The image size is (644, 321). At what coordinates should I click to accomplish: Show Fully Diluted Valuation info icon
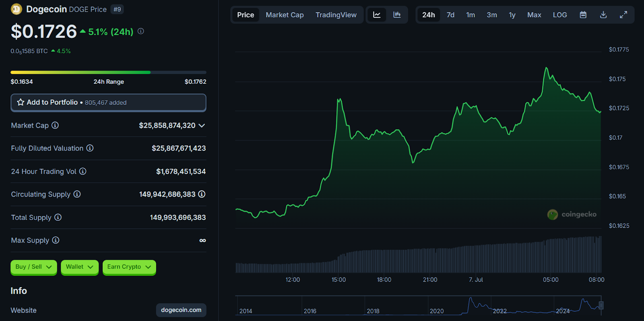coord(90,148)
